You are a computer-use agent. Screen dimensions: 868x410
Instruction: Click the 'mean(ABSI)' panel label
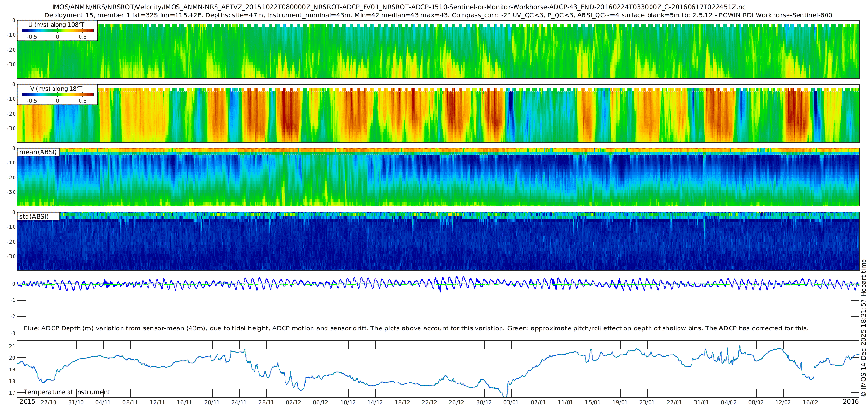pyautogui.click(x=38, y=152)
